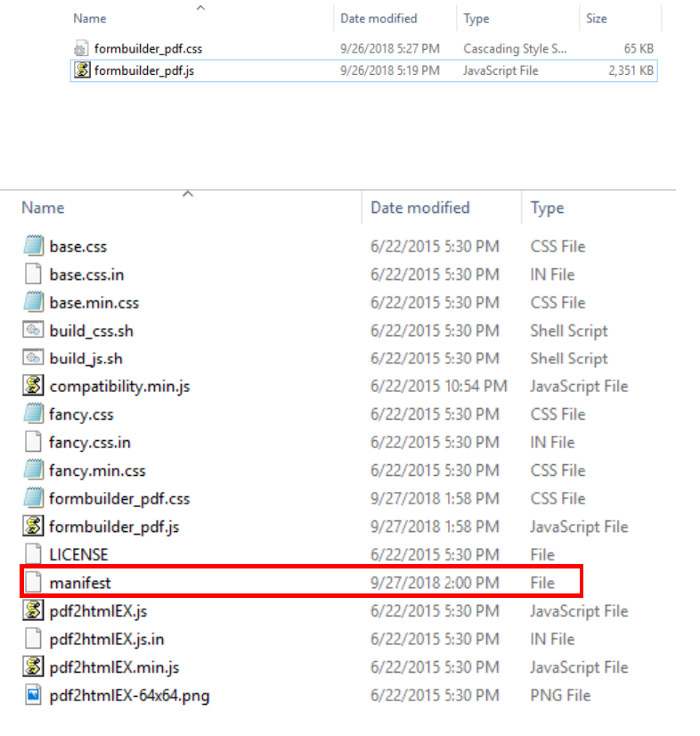Click the 2,351 KB size value

[631, 70]
